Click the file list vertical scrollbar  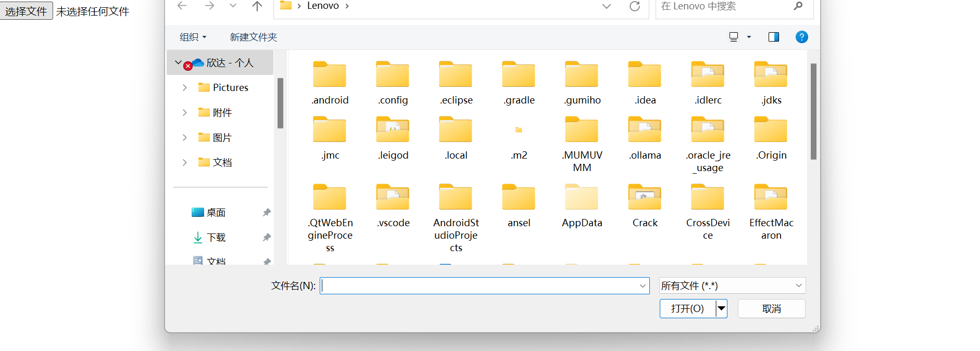(x=813, y=111)
